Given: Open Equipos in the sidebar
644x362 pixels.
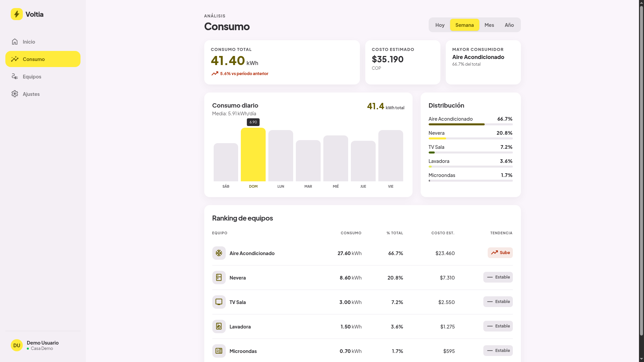Looking at the screenshot, I should pos(43,76).
